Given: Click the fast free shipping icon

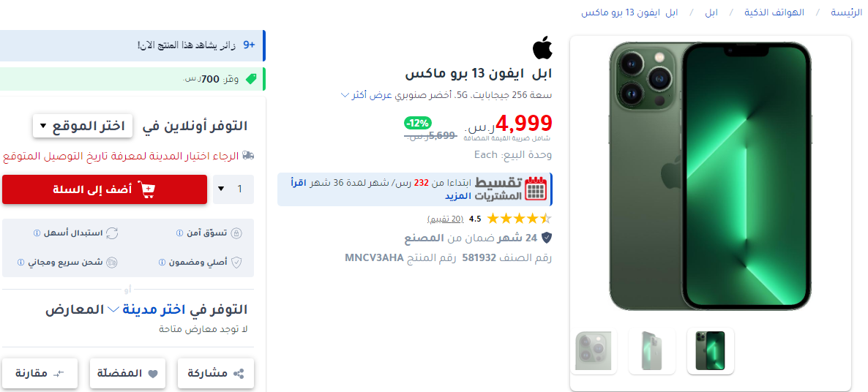Looking at the screenshot, I should (112, 262).
